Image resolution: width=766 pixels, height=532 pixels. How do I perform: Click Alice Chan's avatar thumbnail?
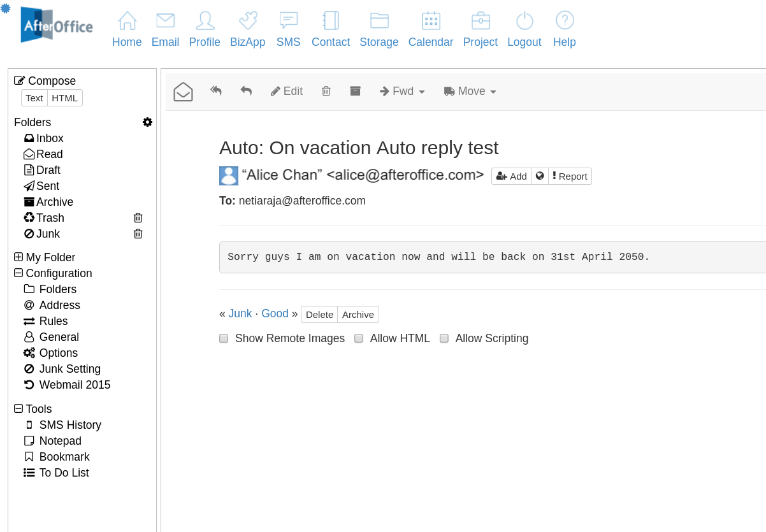[x=229, y=176]
